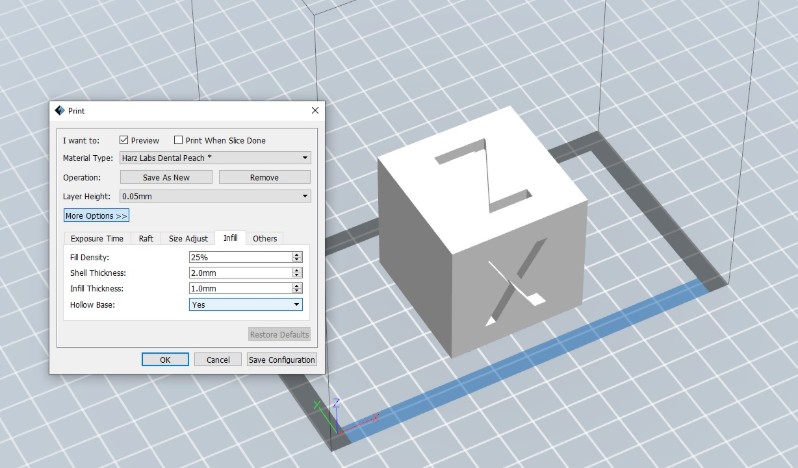Open the Size Adjust tab
This screenshot has height=468, width=798.
[188, 239]
